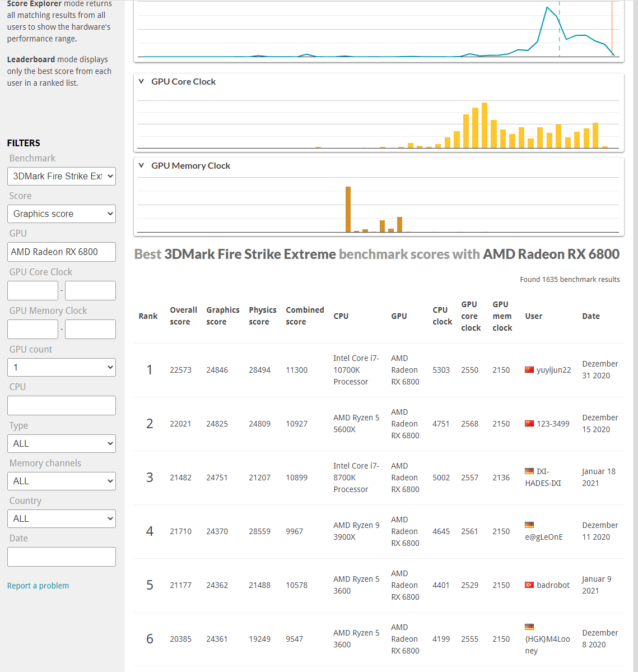This screenshot has height=672, width=638.
Task: Open user {HGK}M4Looney's result
Action: [548, 645]
